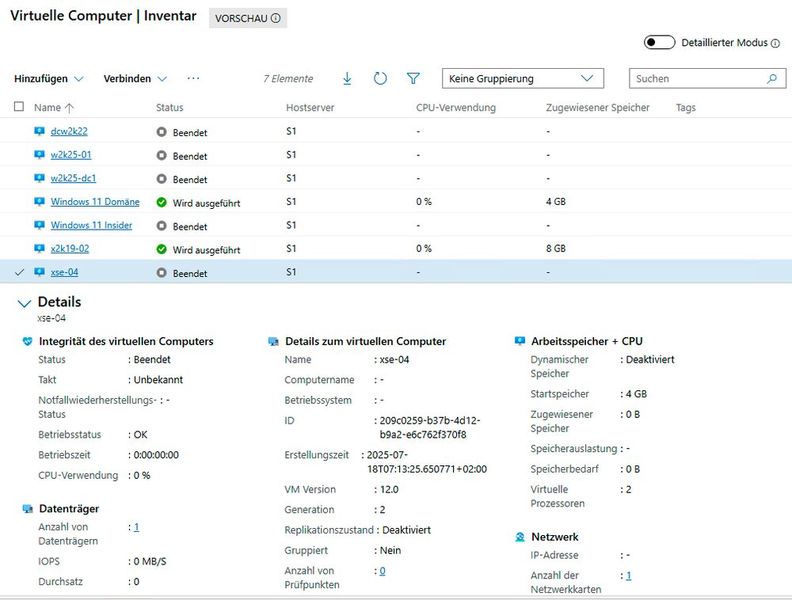
Task: Click the Betriebszeit value 0:00:00:00
Action: [x=156, y=455]
